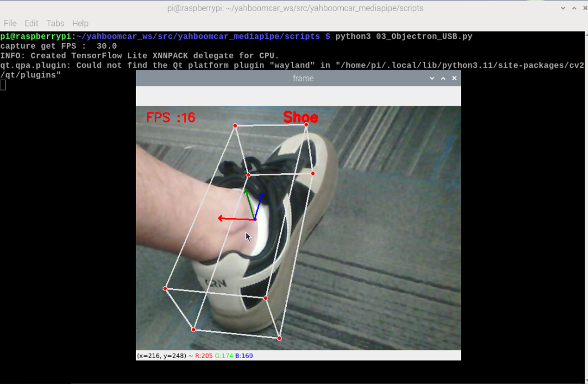
Task: Click the 'B:169' value in status bar
Action: (x=244, y=355)
